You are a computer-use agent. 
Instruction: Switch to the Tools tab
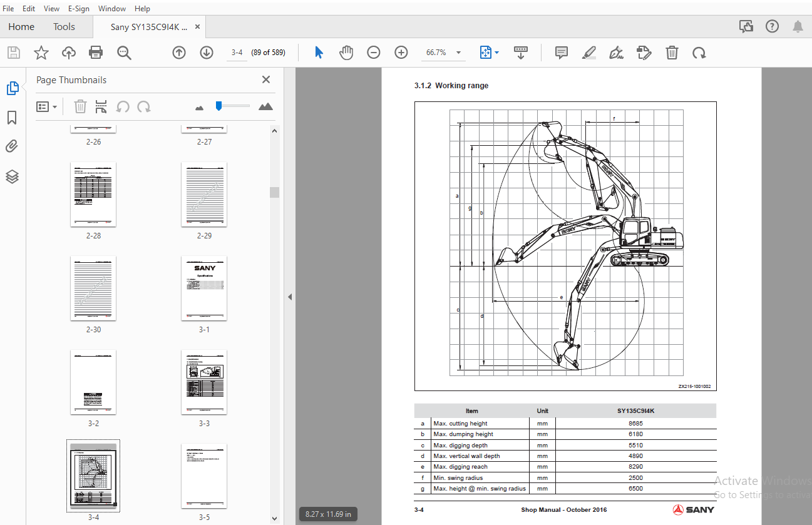64,27
